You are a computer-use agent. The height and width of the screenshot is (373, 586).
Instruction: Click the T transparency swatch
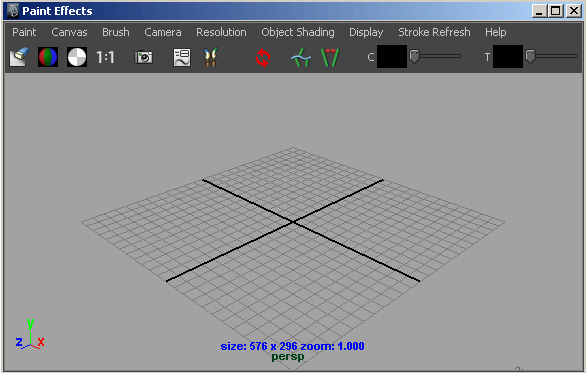[x=508, y=57]
